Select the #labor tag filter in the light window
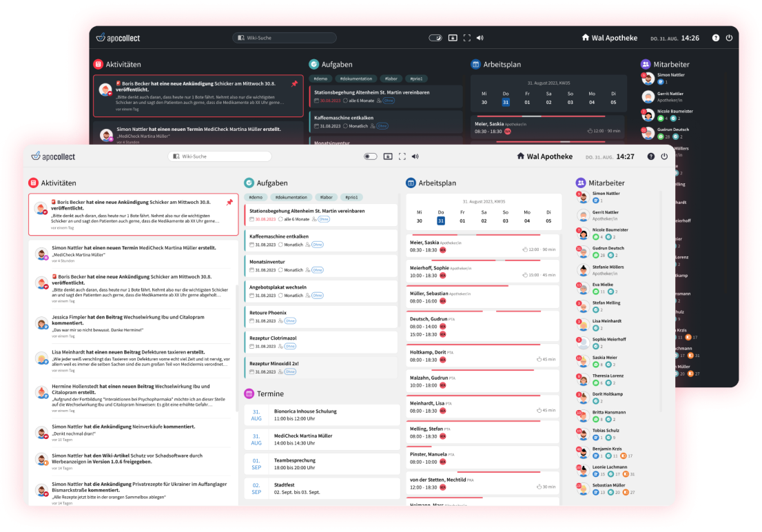The image size is (762, 532). tap(327, 197)
